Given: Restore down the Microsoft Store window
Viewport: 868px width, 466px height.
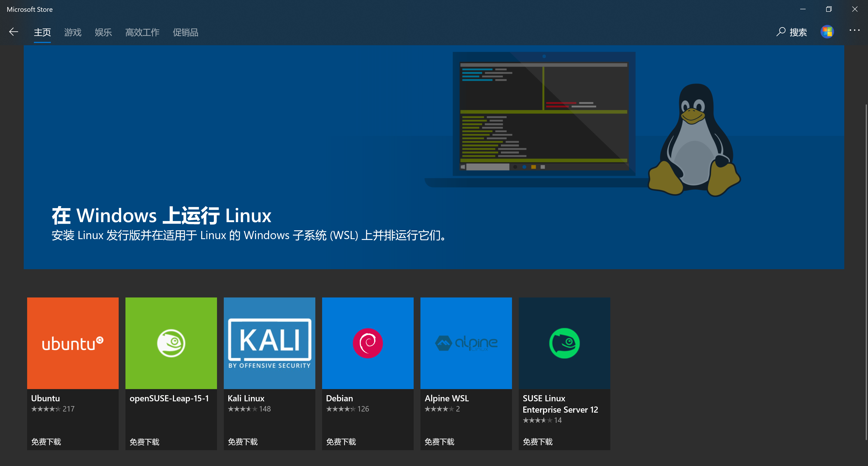Looking at the screenshot, I should [x=829, y=9].
